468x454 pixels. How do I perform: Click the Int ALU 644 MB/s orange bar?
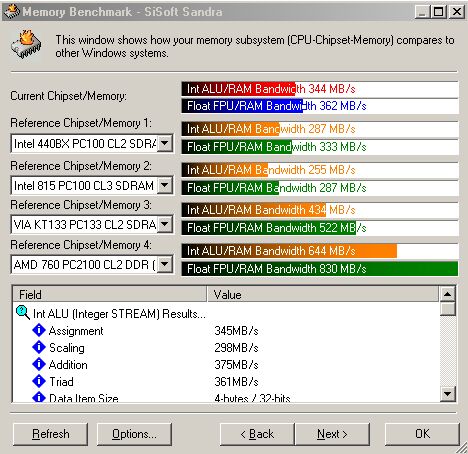pyautogui.click(x=320, y=251)
